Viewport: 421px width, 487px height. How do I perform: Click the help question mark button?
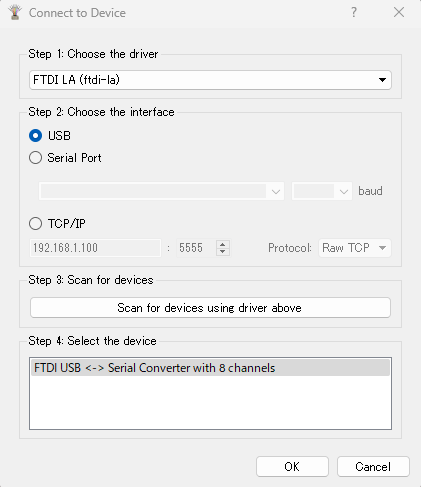[x=354, y=12]
